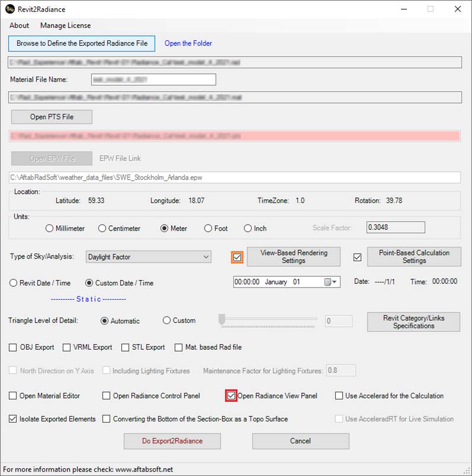Click the Scale Factor field showing 0.3048
The height and width of the screenshot is (476, 472).
396,228
